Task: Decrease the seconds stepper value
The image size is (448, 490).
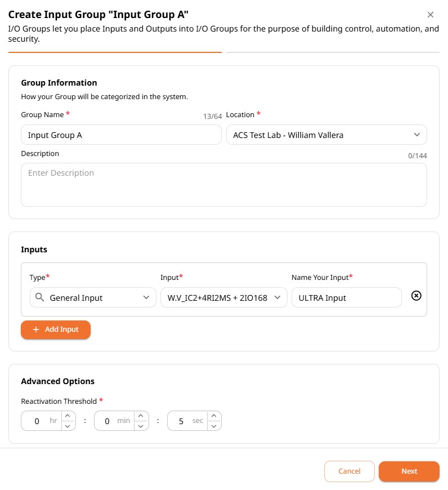Action: click(x=214, y=426)
